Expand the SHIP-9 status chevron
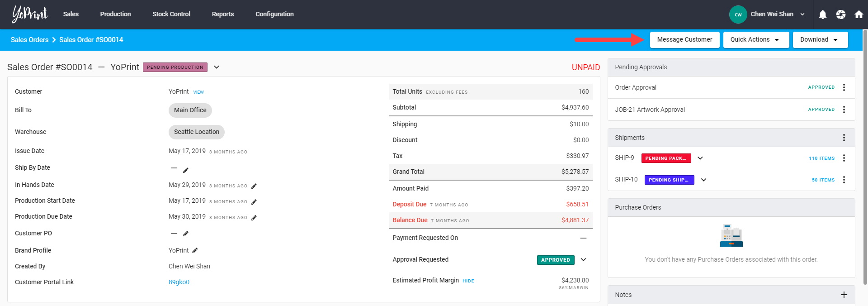This screenshot has height=306, width=868. [x=700, y=158]
